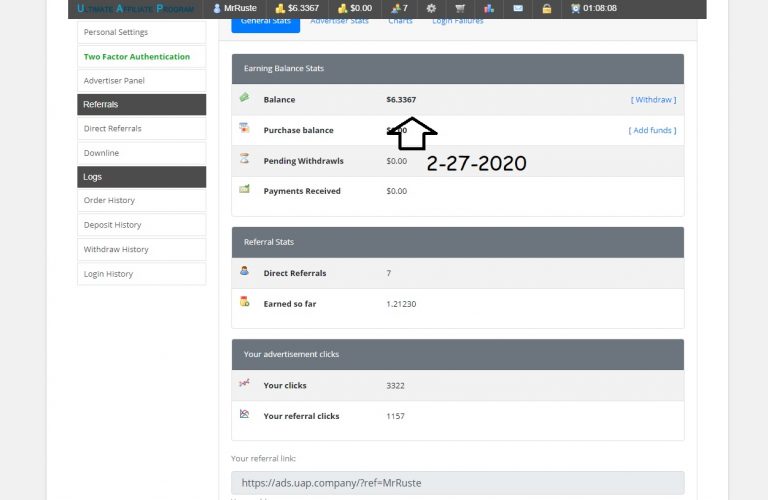Open the mail envelope icon
The width and height of the screenshot is (768, 500).
click(518, 8)
